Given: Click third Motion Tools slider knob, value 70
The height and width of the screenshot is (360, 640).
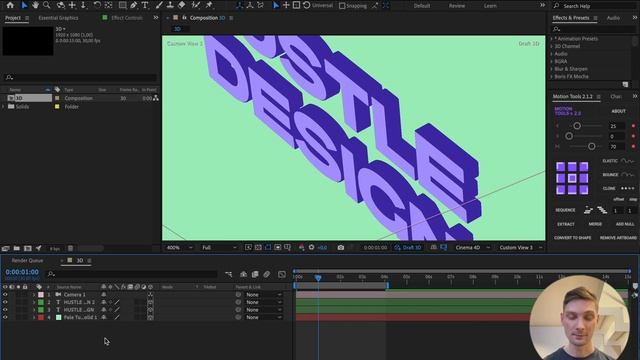Looking at the screenshot, I should [591, 146].
